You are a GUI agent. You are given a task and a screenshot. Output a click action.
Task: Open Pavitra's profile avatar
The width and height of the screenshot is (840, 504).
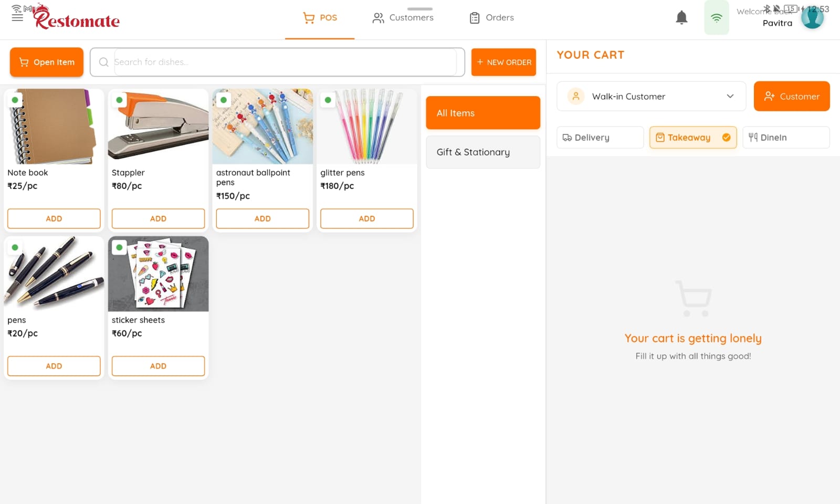(812, 17)
